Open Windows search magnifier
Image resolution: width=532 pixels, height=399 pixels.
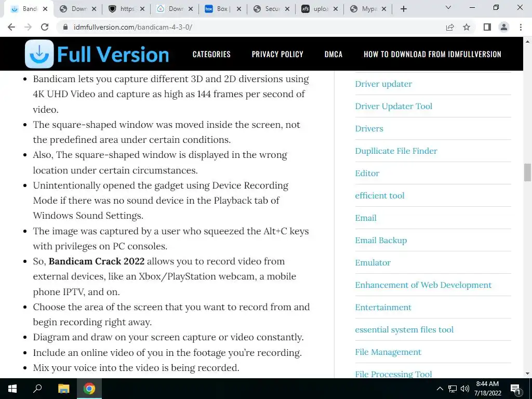click(x=37, y=389)
